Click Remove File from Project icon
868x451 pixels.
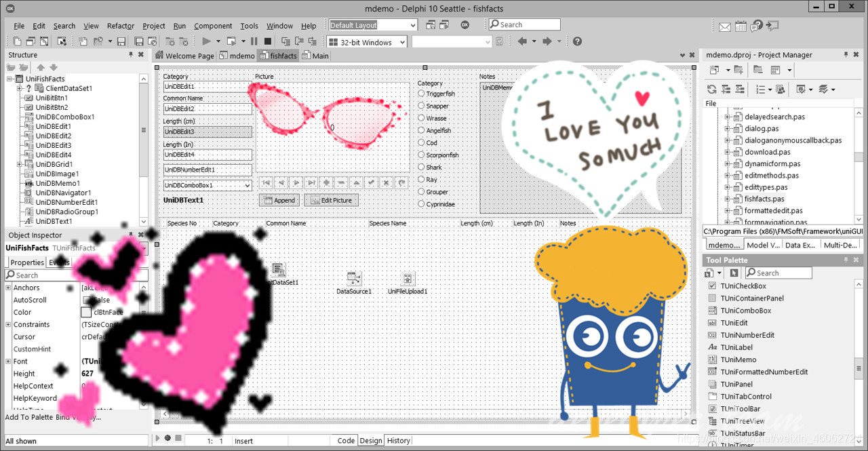pyautogui.click(x=184, y=41)
